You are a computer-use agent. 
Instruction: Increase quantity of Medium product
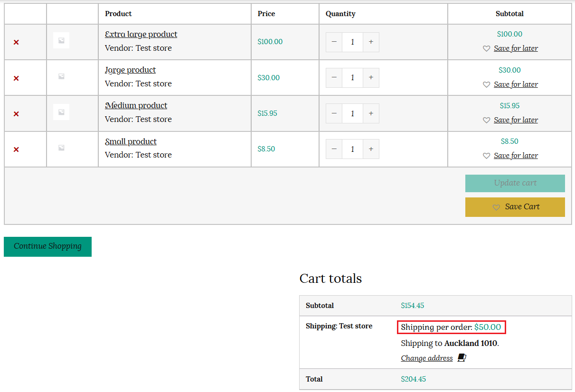[371, 113]
